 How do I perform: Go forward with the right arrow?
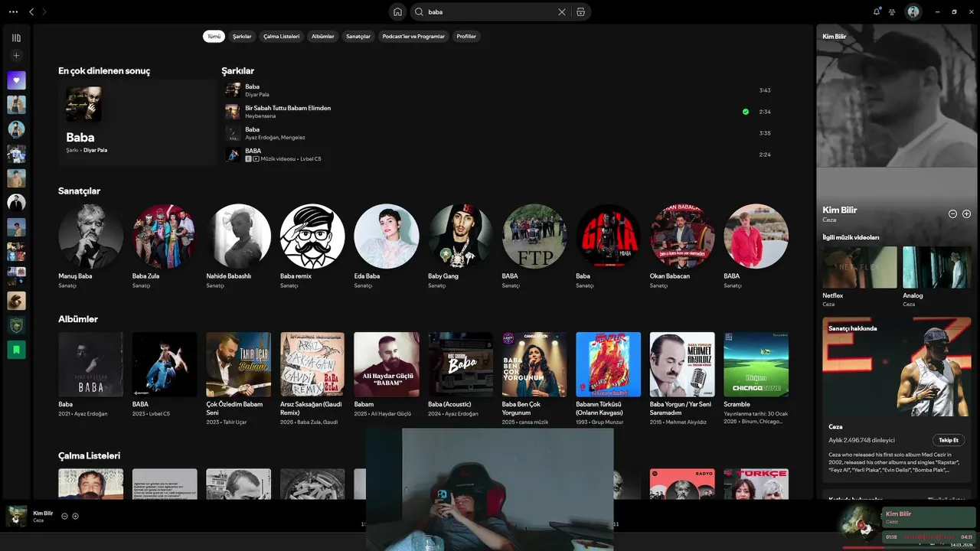(x=44, y=11)
